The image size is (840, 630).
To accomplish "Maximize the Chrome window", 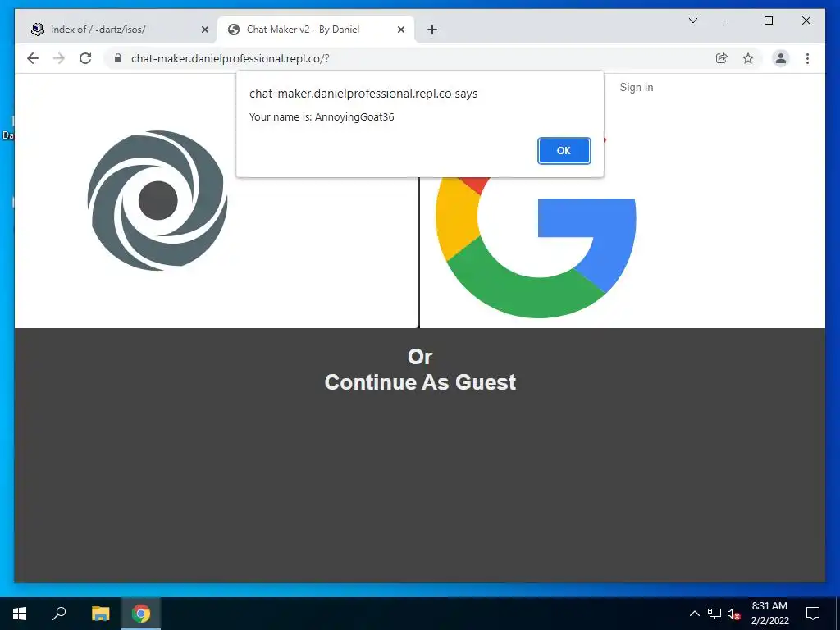I will click(x=768, y=21).
